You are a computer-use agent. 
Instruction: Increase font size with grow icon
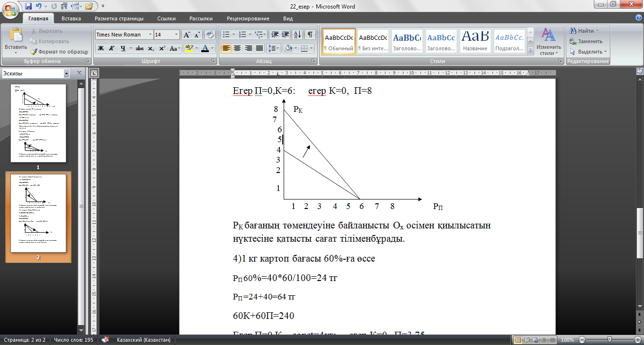click(x=187, y=35)
